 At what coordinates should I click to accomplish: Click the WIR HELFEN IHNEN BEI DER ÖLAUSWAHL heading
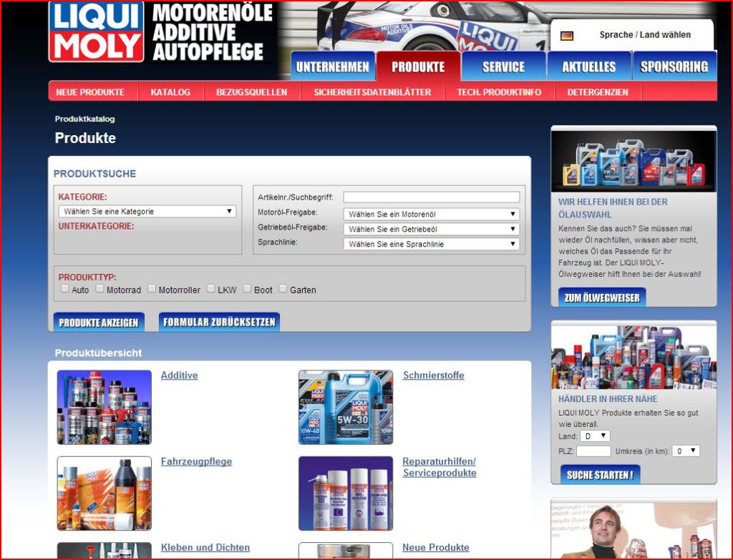point(613,208)
